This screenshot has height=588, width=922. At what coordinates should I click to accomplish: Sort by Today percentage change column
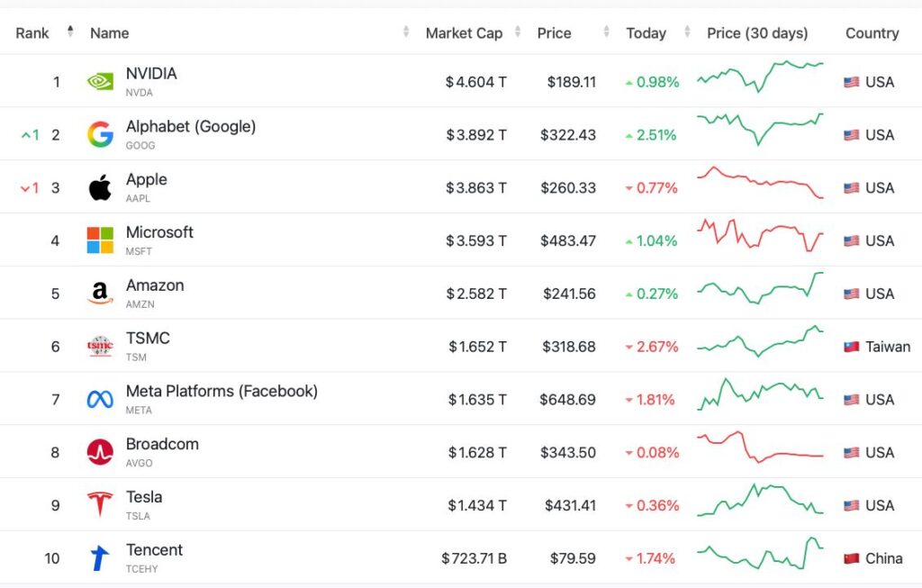tap(646, 33)
